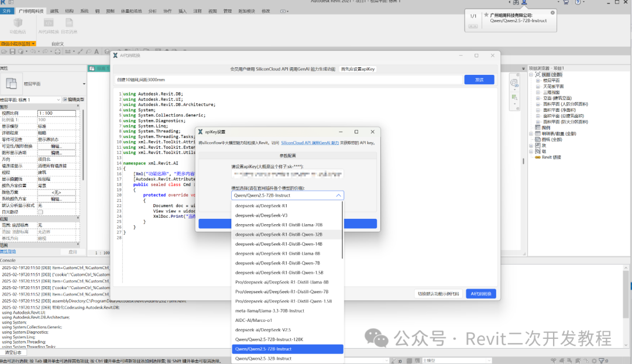This screenshot has width=632, height=364.
Task: Click the Revit 链接 link icon in browser
Action: (x=538, y=157)
